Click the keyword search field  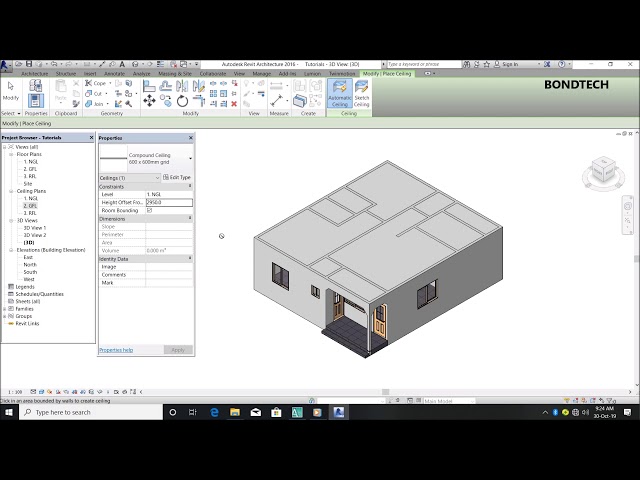(423, 64)
